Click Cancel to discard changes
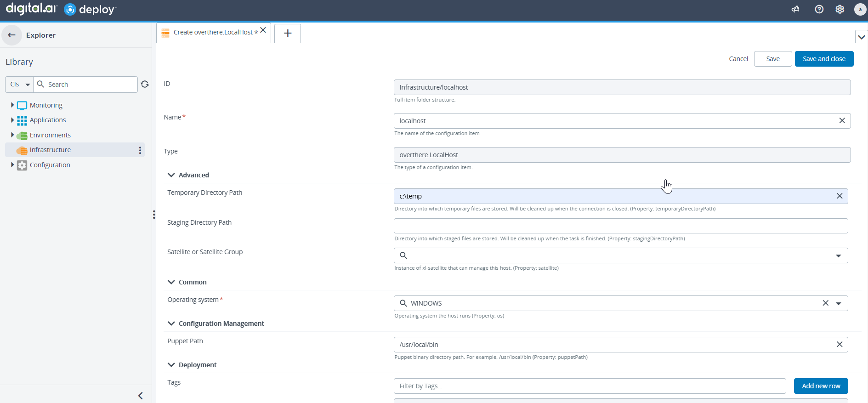The image size is (868, 403). pyautogui.click(x=738, y=59)
